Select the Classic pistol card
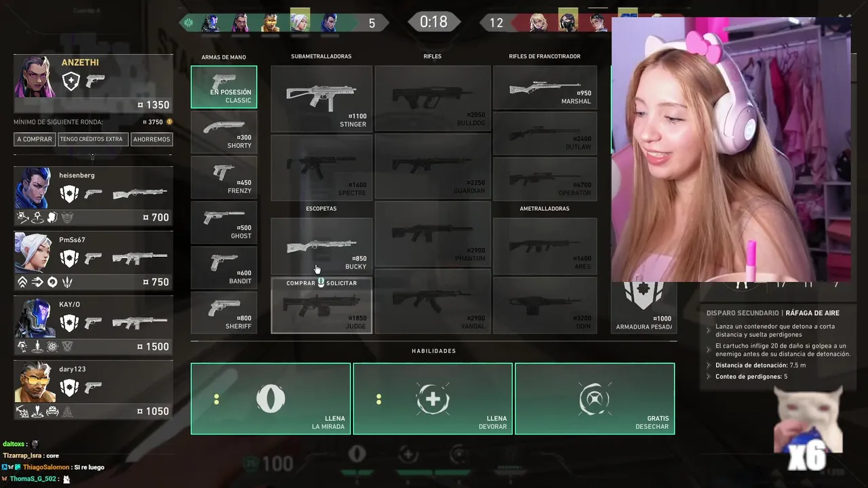The image size is (868, 488). coord(224,87)
